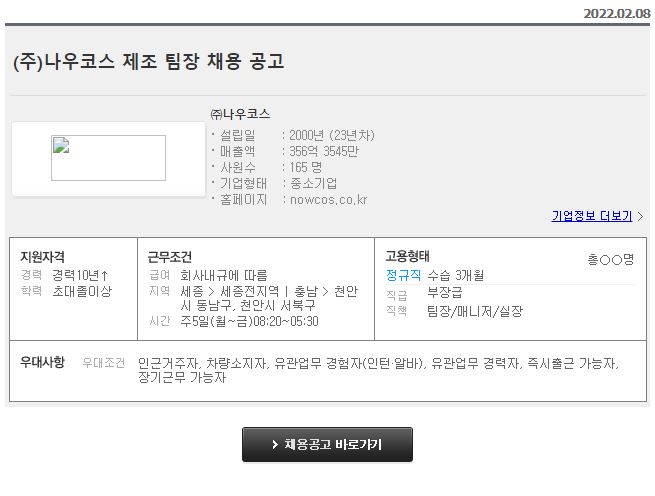Click the arrow icon in 채용공고 바로가기 button
This screenshot has width=655, height=496.
click(x=275, y=444)
